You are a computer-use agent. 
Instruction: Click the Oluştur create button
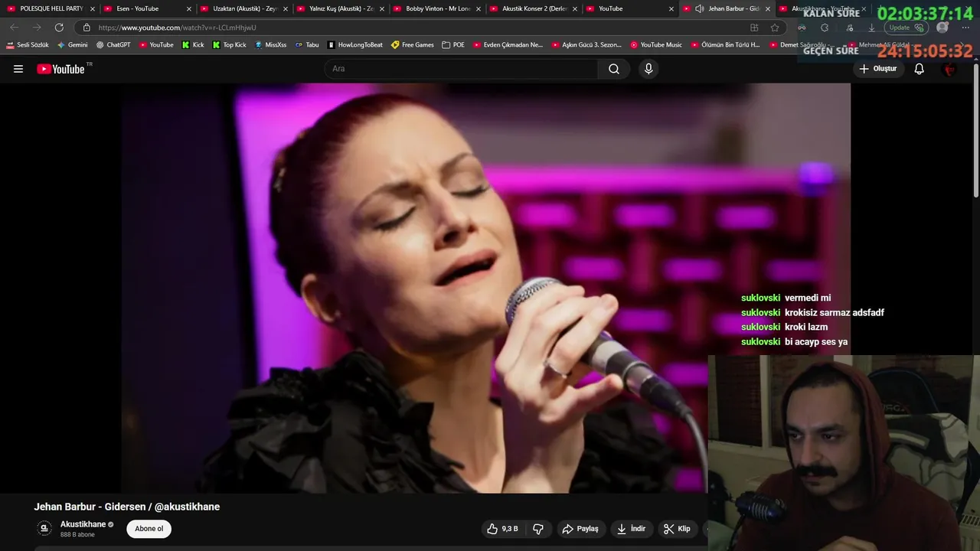877,69
